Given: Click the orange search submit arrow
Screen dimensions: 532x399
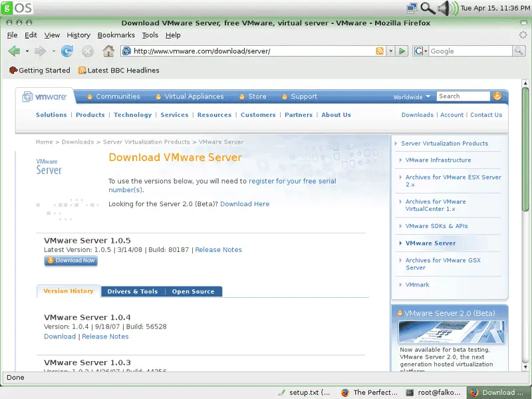Looking at the screenshot, I should (x=497, y=96).
